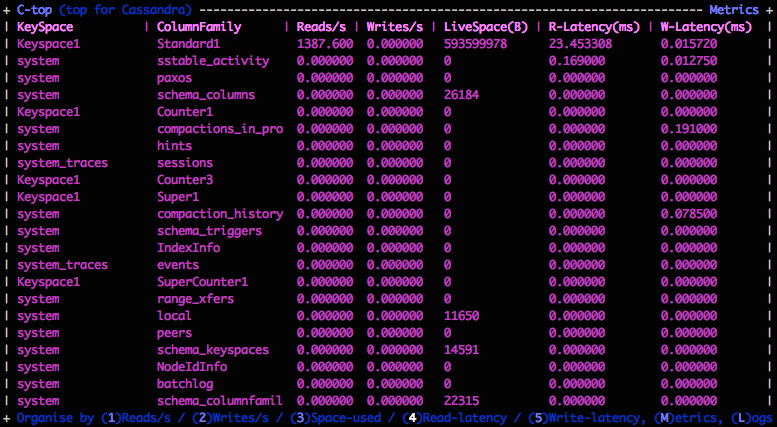Click the 0.012750 write latency value
777x427 pixels.
point(689,61)
